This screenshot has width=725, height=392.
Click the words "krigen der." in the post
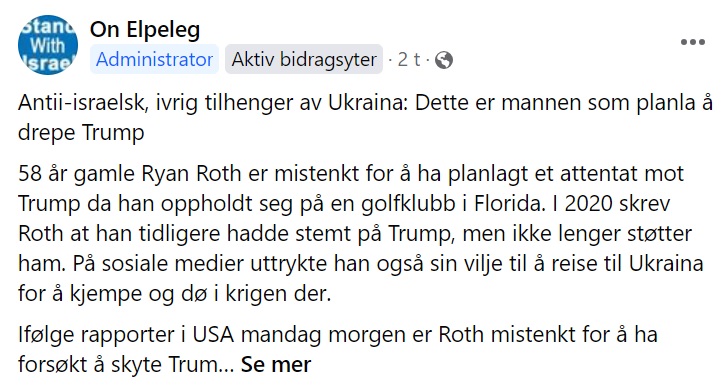click(278, 294)
